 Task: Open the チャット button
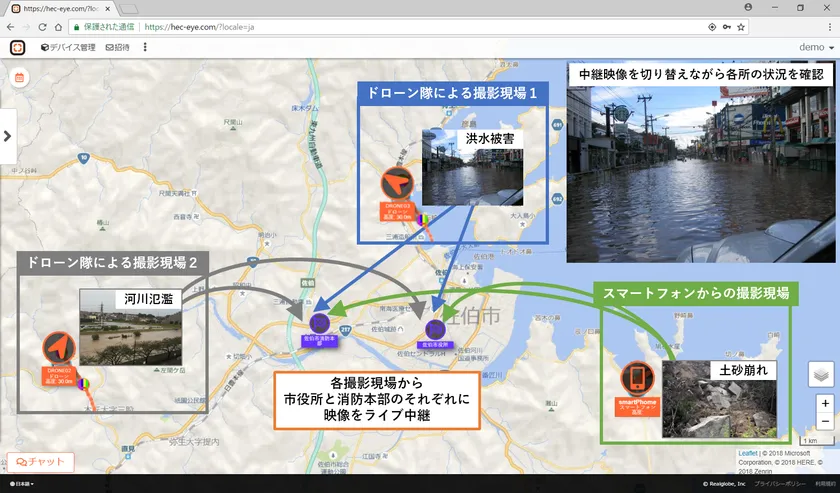click(40, 461)
